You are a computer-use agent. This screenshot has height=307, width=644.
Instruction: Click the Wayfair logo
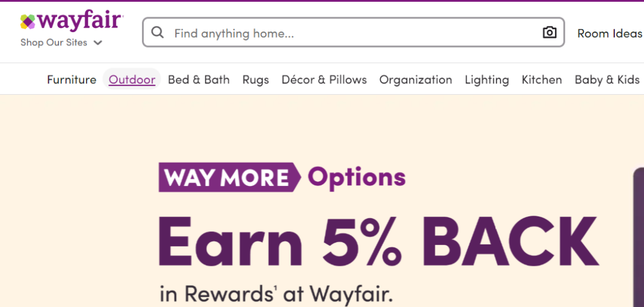(72, 22)
